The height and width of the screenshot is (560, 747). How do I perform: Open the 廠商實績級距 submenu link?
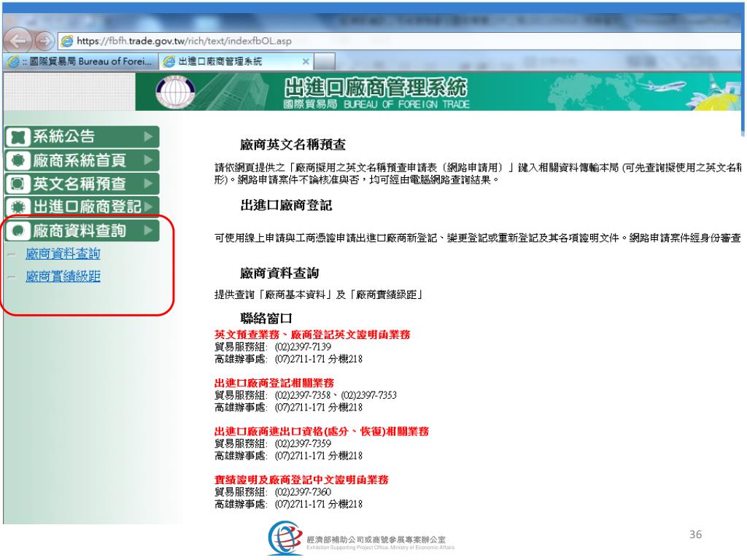63,276
